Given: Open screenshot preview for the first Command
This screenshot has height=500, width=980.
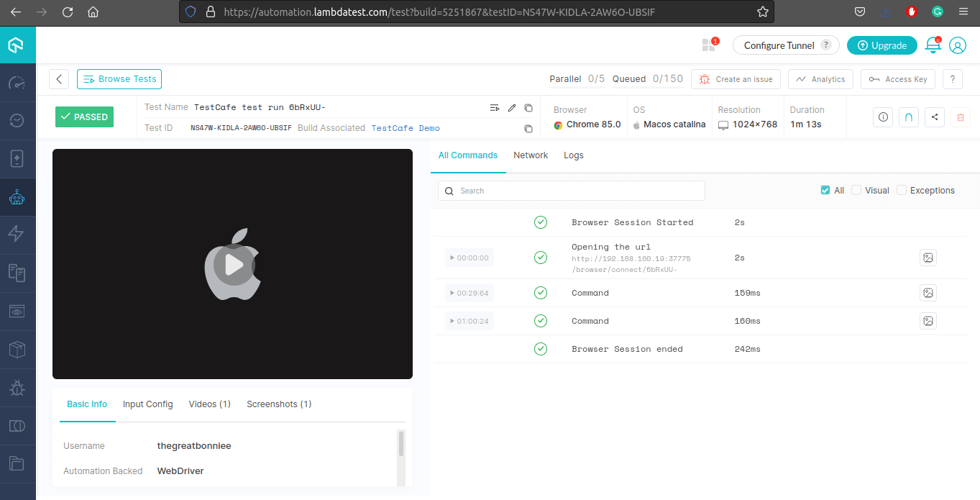Looking at the screenshot, I should 928,293.
